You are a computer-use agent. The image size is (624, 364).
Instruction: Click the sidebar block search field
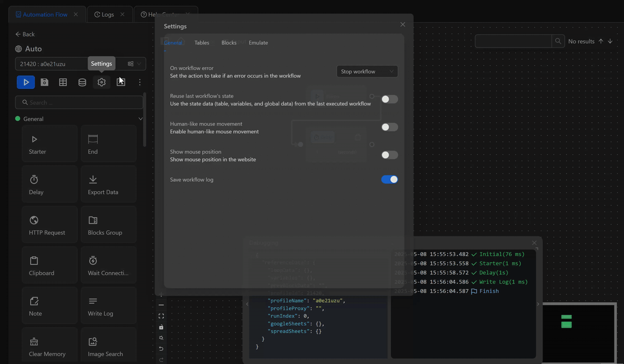pos(79,102)
